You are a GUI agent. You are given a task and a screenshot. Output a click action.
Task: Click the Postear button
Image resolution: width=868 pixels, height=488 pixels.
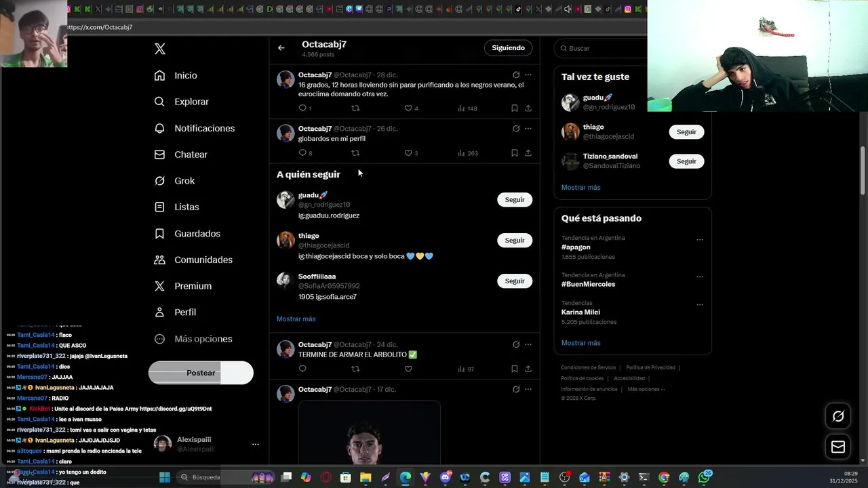click(x=201, y=373)
